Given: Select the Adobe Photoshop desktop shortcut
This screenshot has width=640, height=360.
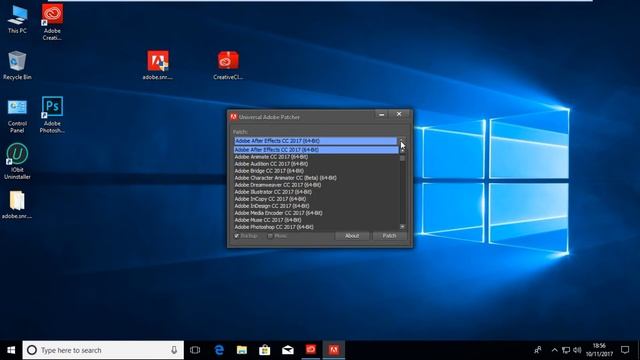Looking at the screenshot, I should click(52, 115).
